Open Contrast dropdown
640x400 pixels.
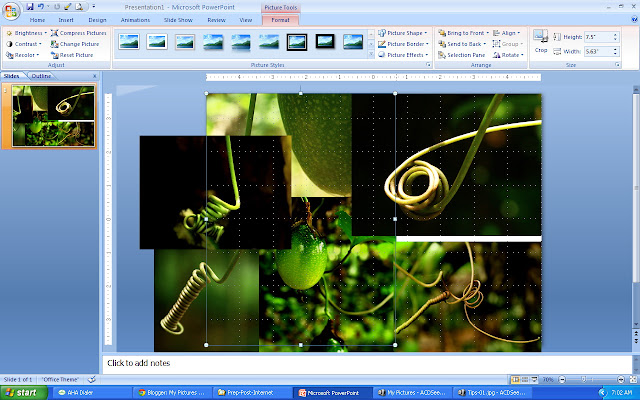click(x=24, y=44)
